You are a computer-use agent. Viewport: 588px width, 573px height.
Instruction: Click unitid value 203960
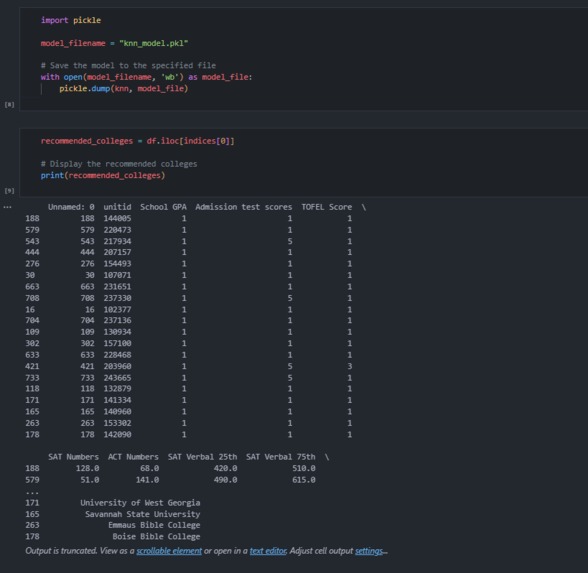pyautogui.click(x=117, y=366)
